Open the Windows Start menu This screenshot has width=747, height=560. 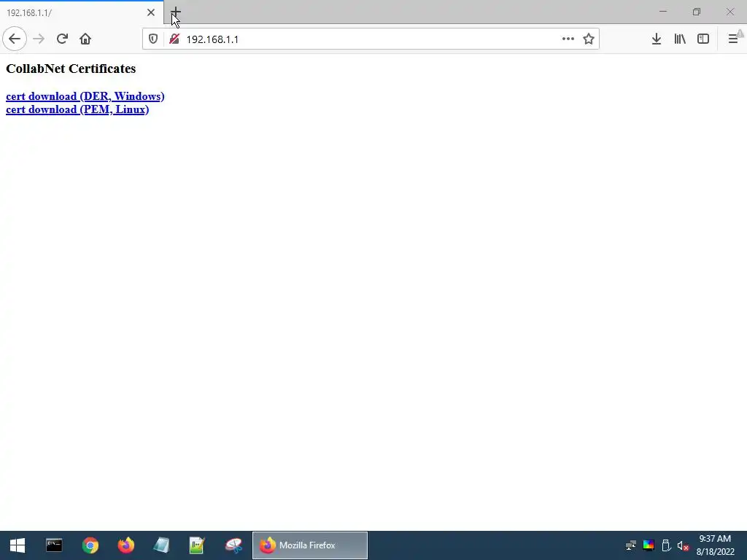[18, 545]
